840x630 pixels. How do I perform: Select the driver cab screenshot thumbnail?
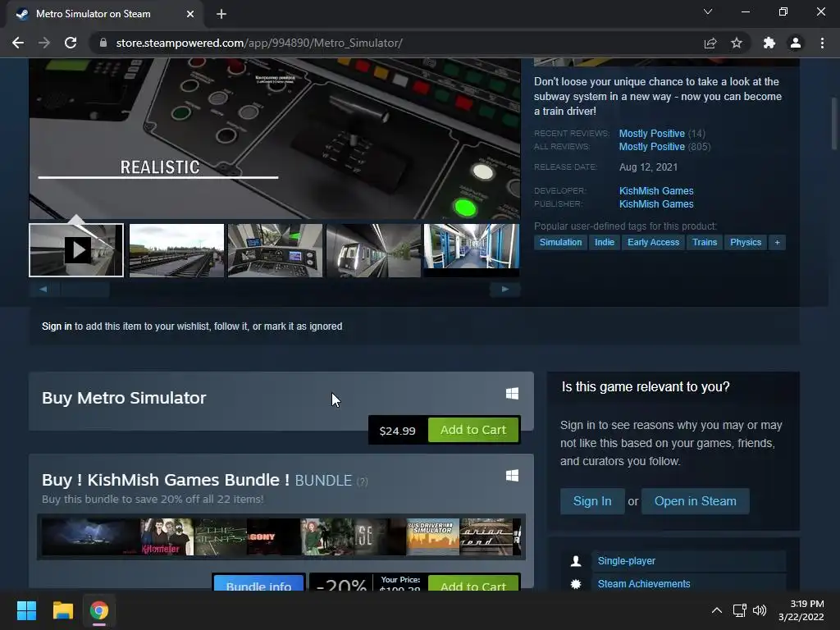[x=276, y=250]
